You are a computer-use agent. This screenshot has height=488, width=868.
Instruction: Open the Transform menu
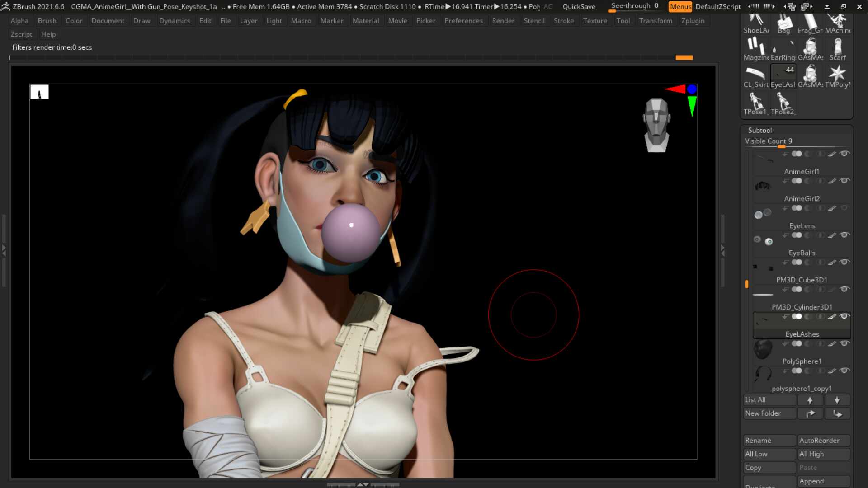656,21
